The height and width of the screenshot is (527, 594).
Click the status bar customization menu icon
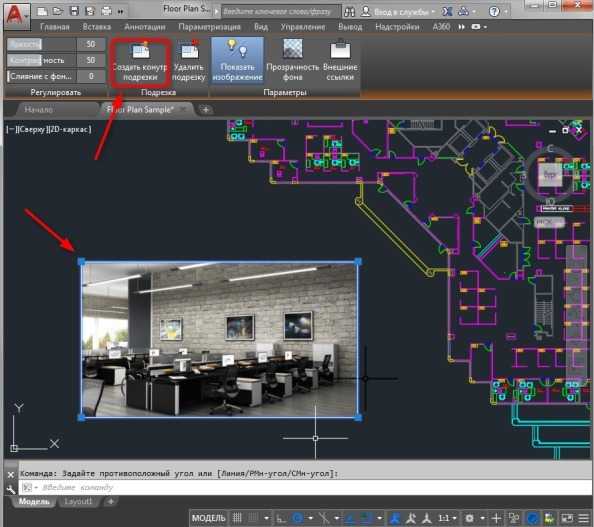[584, 518]
